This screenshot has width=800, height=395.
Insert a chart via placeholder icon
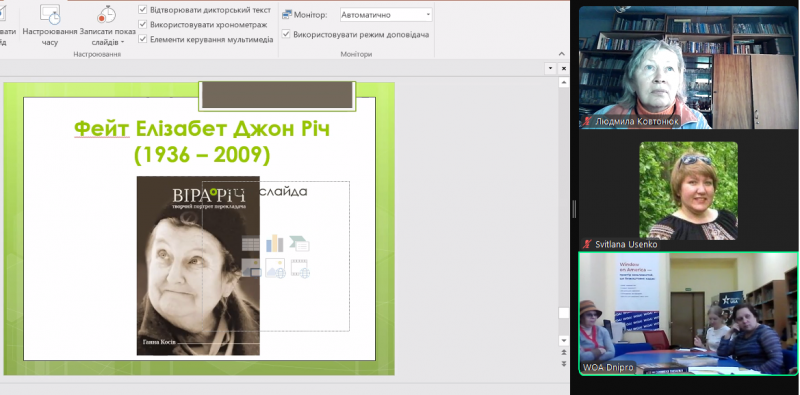click(274, 243)
